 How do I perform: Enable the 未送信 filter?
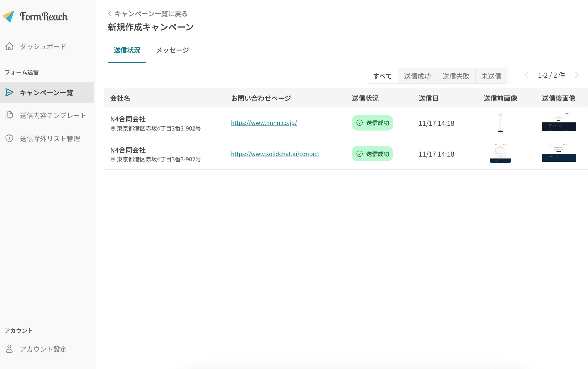click(491, 76)
